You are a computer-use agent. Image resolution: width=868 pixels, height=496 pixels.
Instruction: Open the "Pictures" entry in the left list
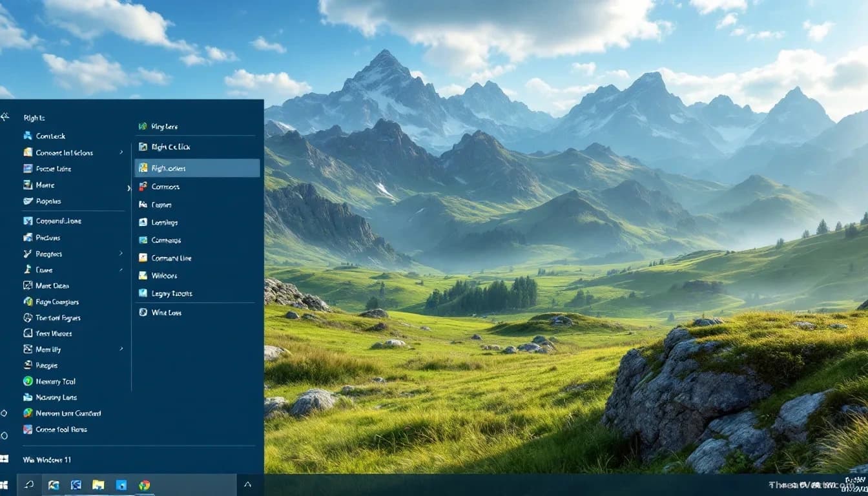(48, 238)
